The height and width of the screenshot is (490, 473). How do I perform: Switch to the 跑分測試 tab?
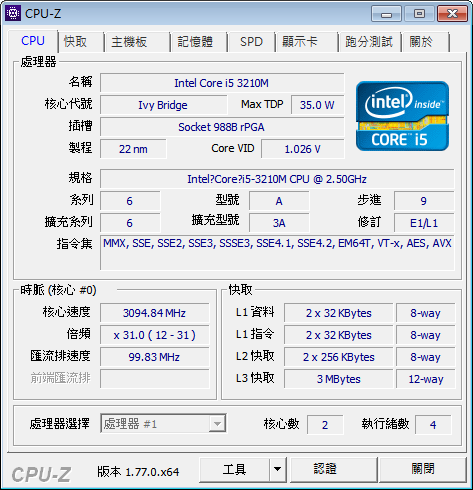click(369, 42)
